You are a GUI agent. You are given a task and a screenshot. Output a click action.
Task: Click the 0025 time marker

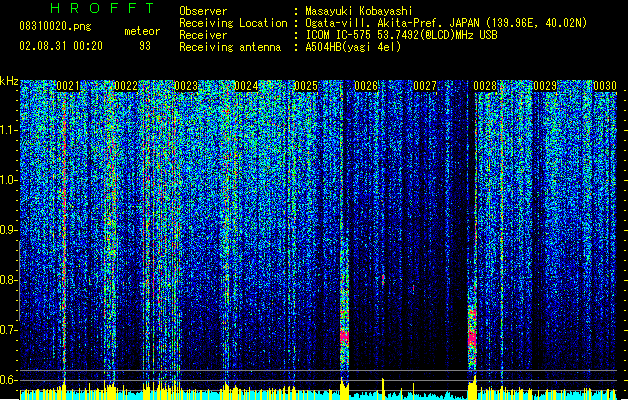pyautogui.click(x=306, y=86)
